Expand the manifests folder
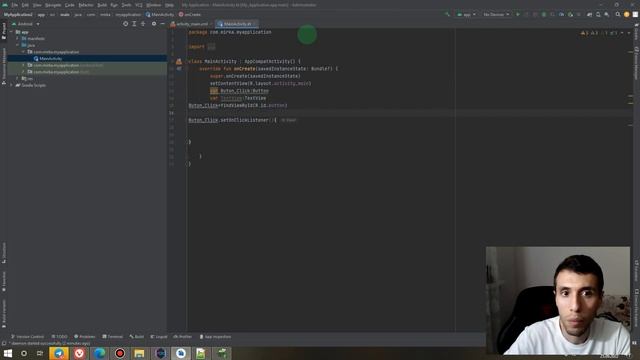This screenshot has height=360, width=640. click(18, 38)
